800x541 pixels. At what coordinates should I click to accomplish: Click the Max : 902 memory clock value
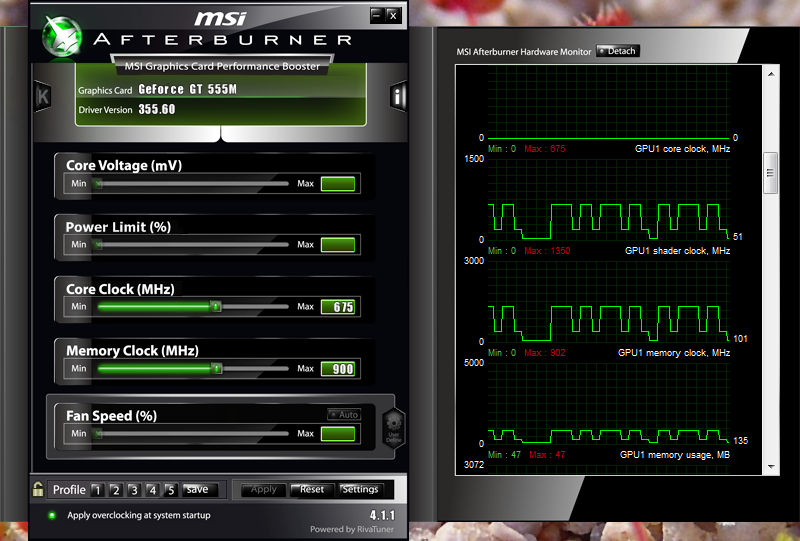click(544, 353)
